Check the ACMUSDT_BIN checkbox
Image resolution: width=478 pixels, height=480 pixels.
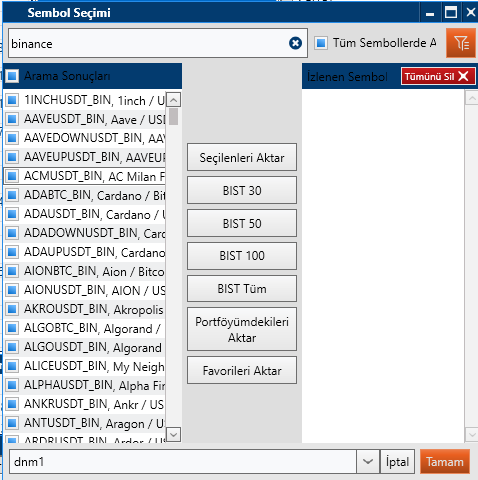click(x=12, y=176)
